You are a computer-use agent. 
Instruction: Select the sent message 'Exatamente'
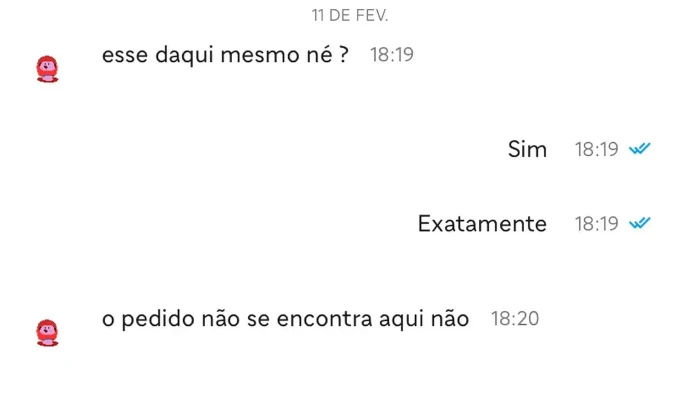482,223
